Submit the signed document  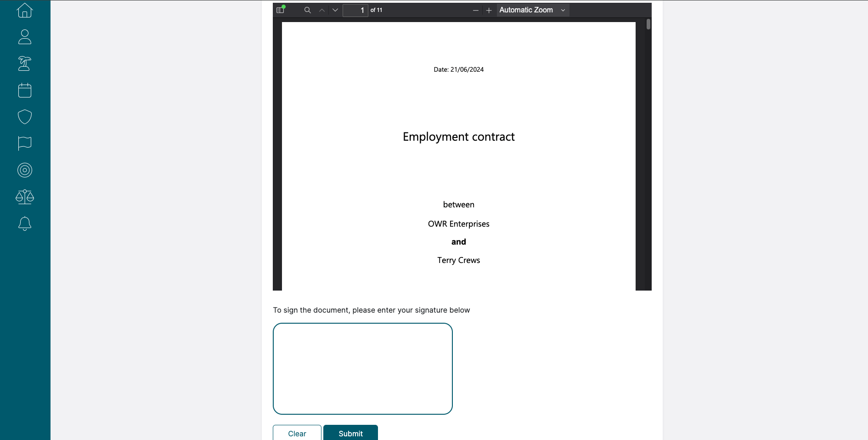tap(350, 433)
